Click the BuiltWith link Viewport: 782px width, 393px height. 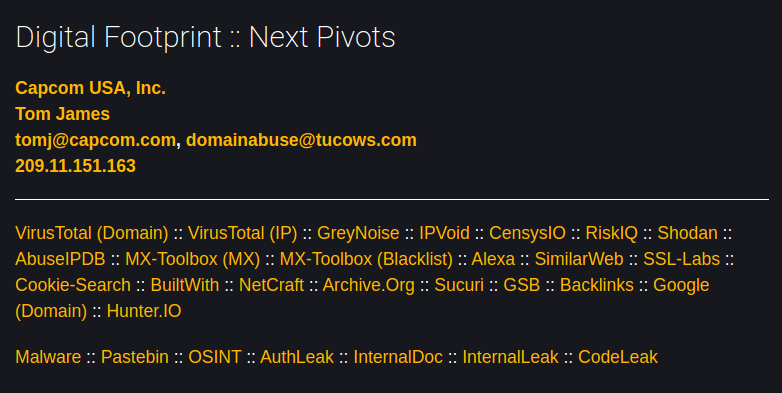point(185,285)
